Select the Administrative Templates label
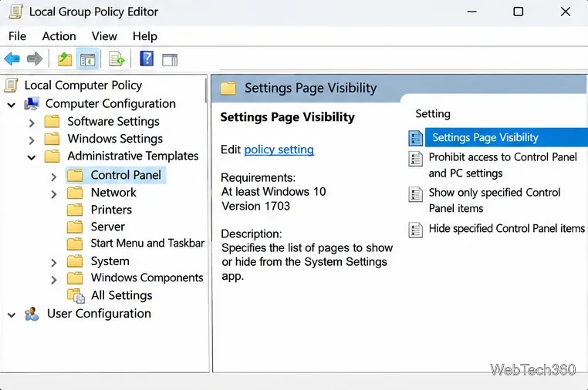 pyautogui.click(x=133, y=156)
